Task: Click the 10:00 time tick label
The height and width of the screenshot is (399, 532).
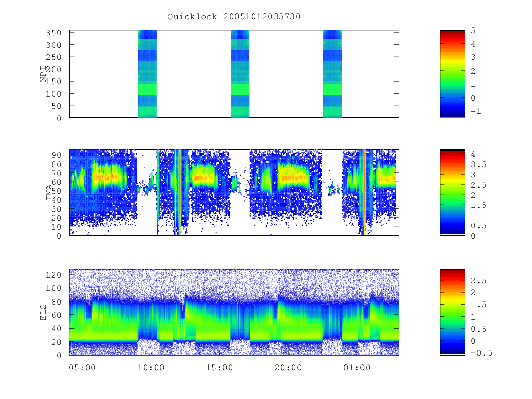Action: 151,368
